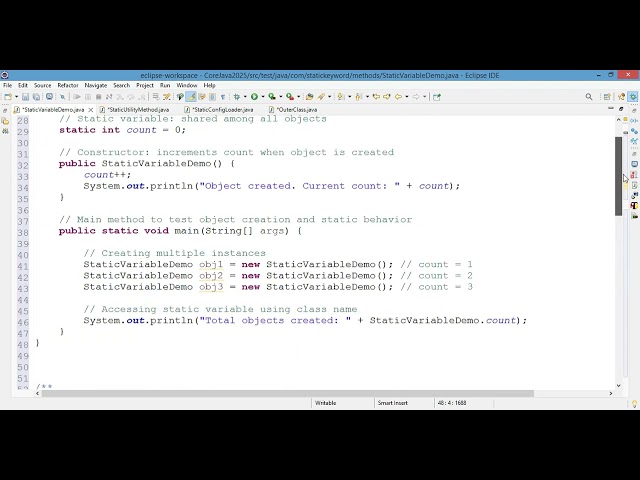Viewport: 640px width, 480px height.
Task: Expand the Coverage dropdown arrow
Action: pos(281,97)
